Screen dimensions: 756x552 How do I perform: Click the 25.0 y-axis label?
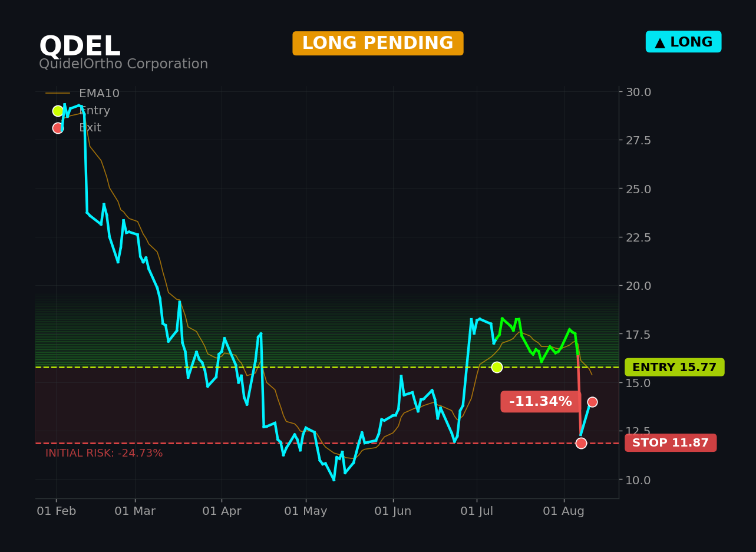tap(639, 189)
